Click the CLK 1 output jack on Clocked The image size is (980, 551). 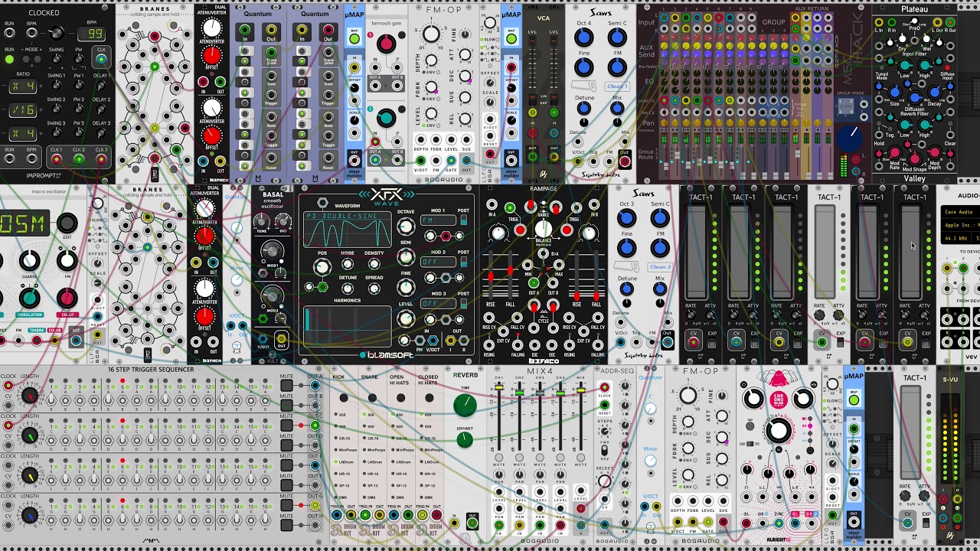pos(56,159)
